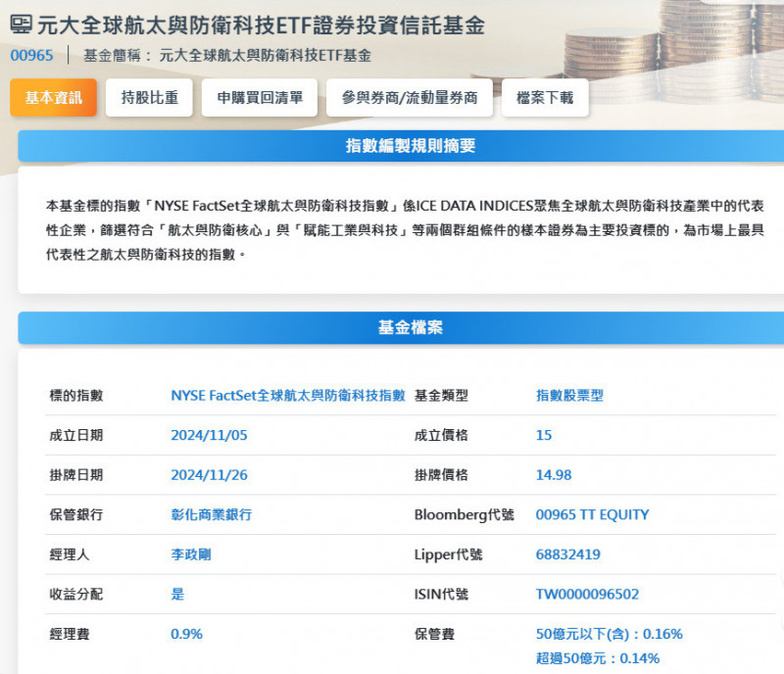
Task: Click the 經理人 label
Action: (70, 554)
